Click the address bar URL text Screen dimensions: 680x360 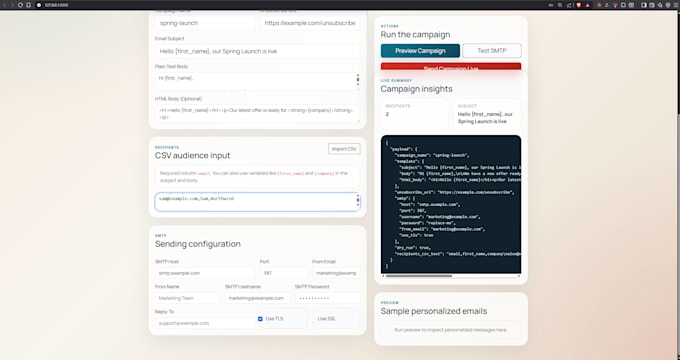tap(56, 5)
